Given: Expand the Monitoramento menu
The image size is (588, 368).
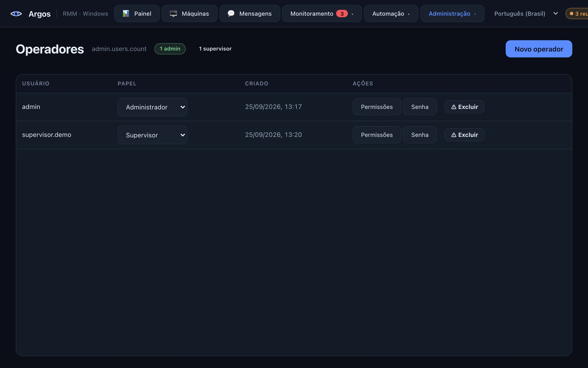Looking at the screenshot, I should click(322, 14).
